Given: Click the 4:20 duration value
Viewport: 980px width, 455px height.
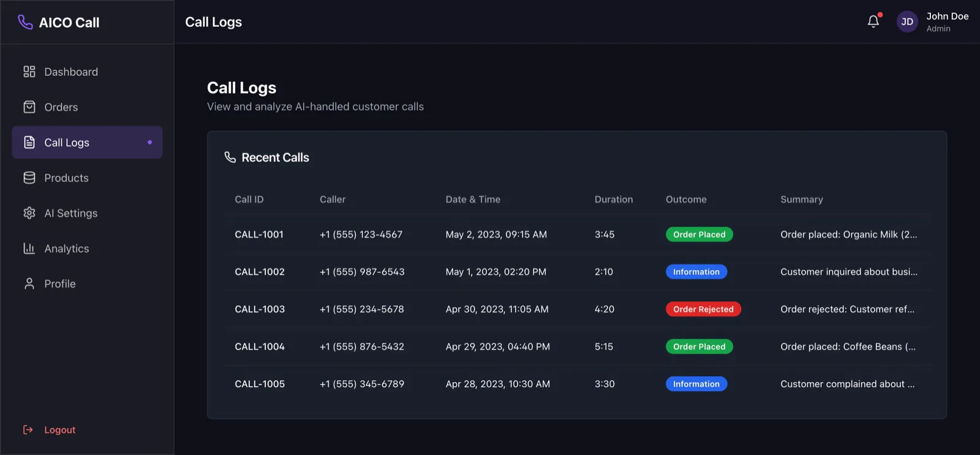Looking at the screenshot, I should tap(605, 309).
